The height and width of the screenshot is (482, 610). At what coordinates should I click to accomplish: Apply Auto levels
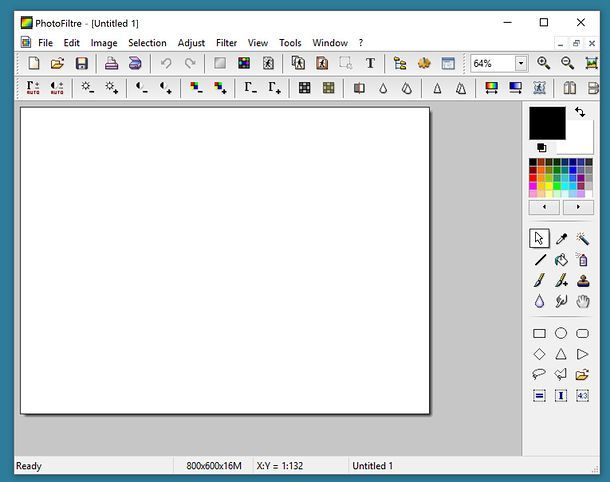pos(33,88)
